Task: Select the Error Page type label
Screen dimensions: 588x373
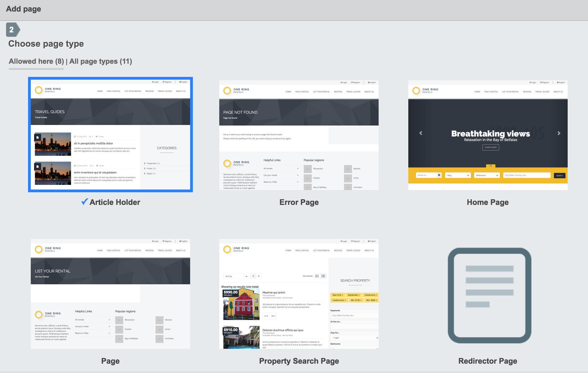Action: 299,202
